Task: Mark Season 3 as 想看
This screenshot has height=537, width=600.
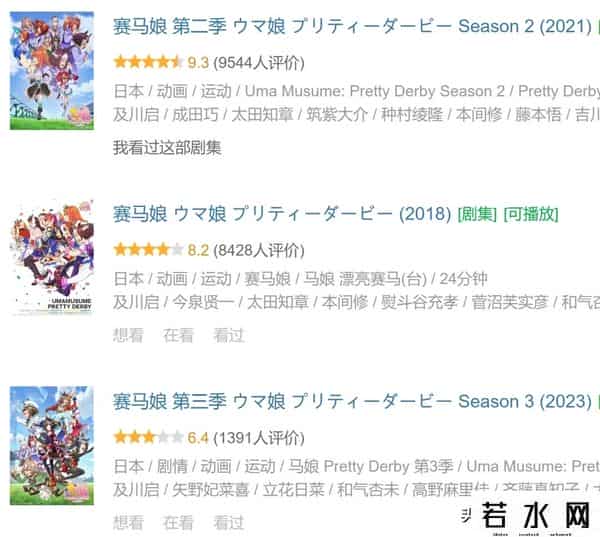Action: point(128,522)
